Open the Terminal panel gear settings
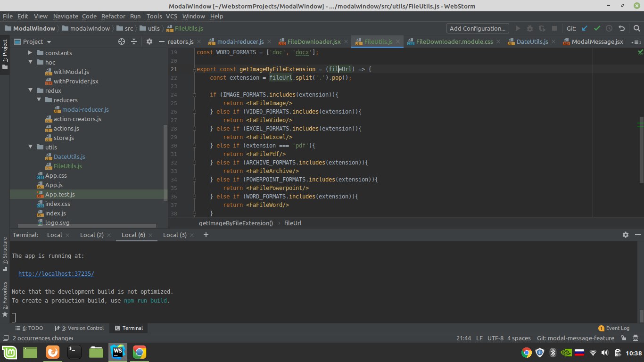The width and height of the screenshot is (644, 362). (626, 235)
